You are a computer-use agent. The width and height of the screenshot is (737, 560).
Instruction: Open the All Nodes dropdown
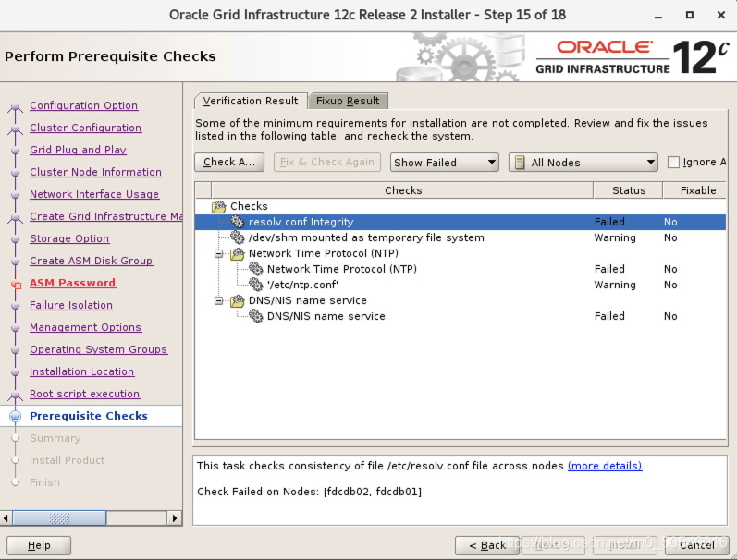click(x=583, y=162)
